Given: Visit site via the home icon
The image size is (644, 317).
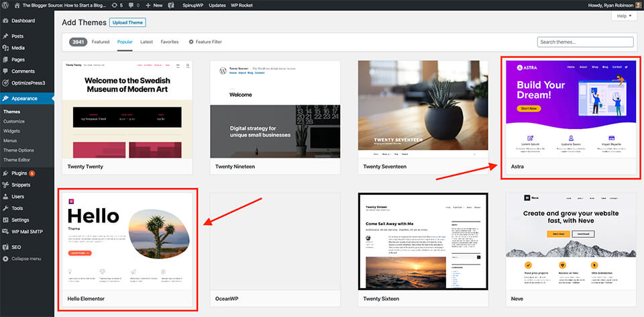Looking at the screenshot, I should click(17, 5).
